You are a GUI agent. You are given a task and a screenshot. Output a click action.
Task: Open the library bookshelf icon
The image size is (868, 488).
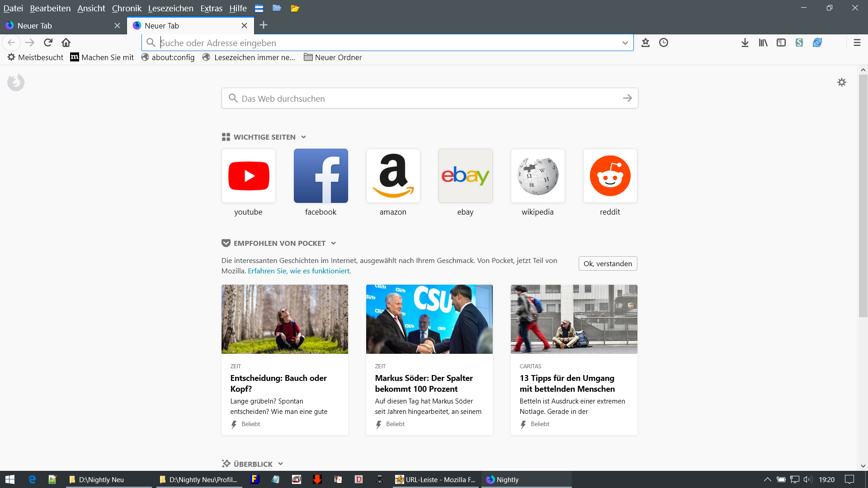pos(763,42)
